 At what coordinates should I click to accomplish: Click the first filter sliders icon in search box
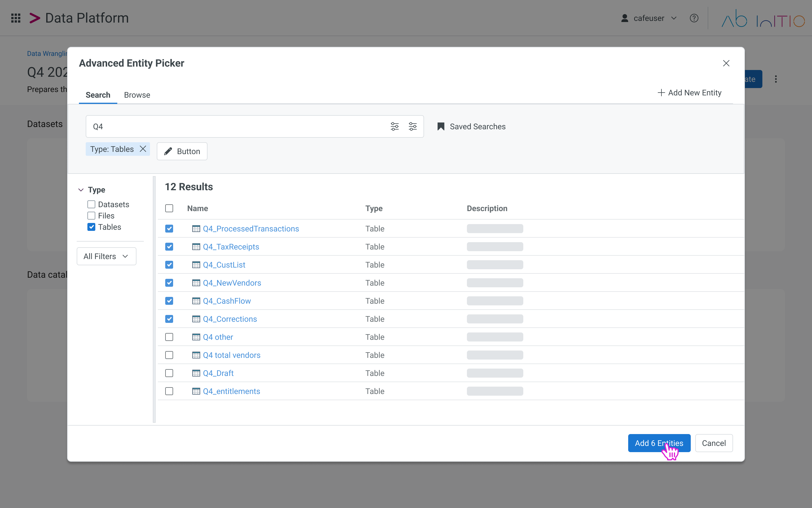pyautogui.click(x=395, y=126)
